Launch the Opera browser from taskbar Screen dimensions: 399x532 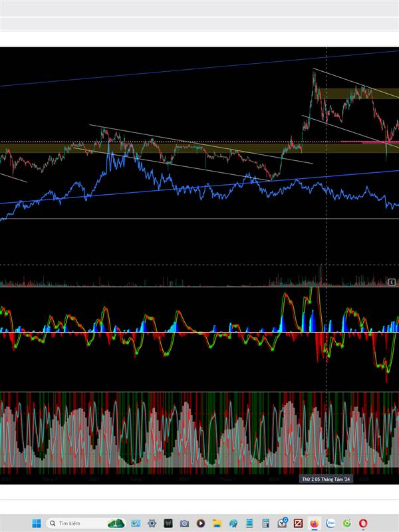tap(363, 523)
